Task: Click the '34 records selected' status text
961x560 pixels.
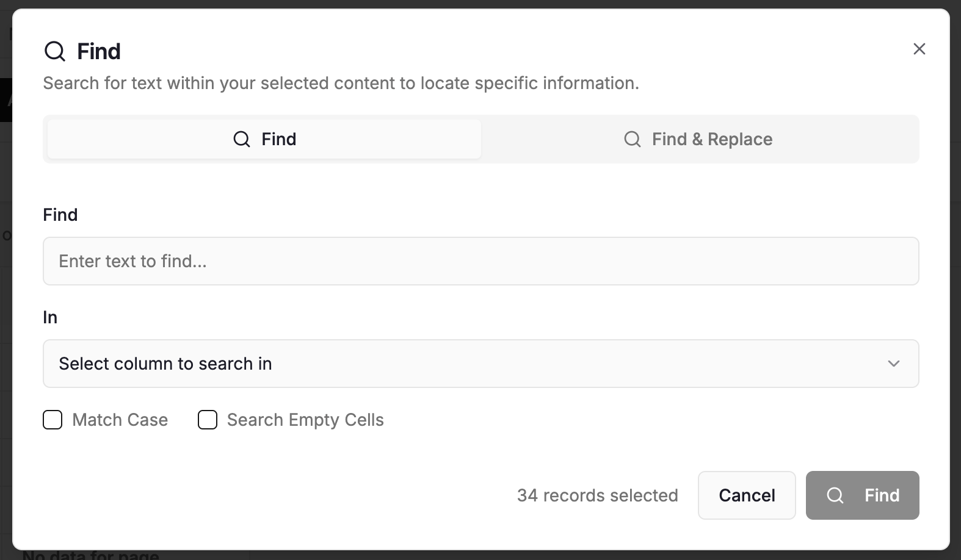Action: (x=597, y=495)
